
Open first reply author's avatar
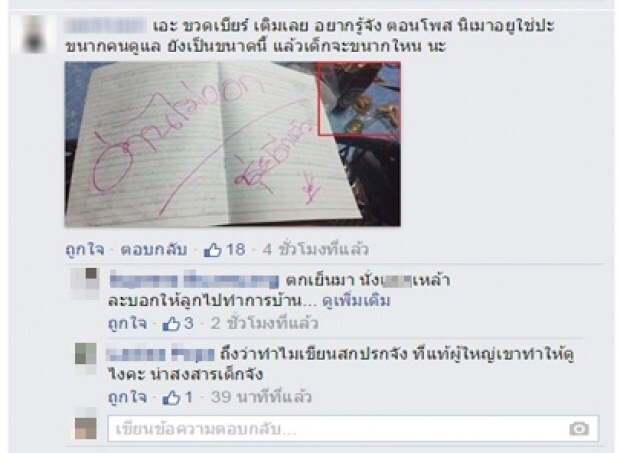click(x=85, y=283)
